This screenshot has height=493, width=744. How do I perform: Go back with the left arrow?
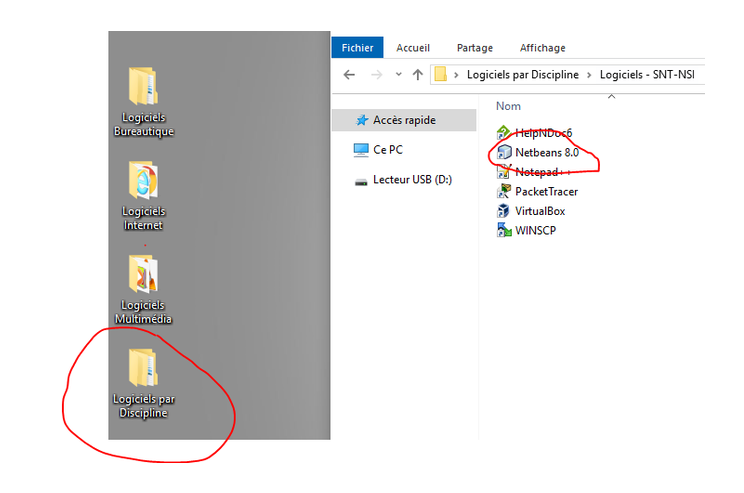tap(349, 74)
